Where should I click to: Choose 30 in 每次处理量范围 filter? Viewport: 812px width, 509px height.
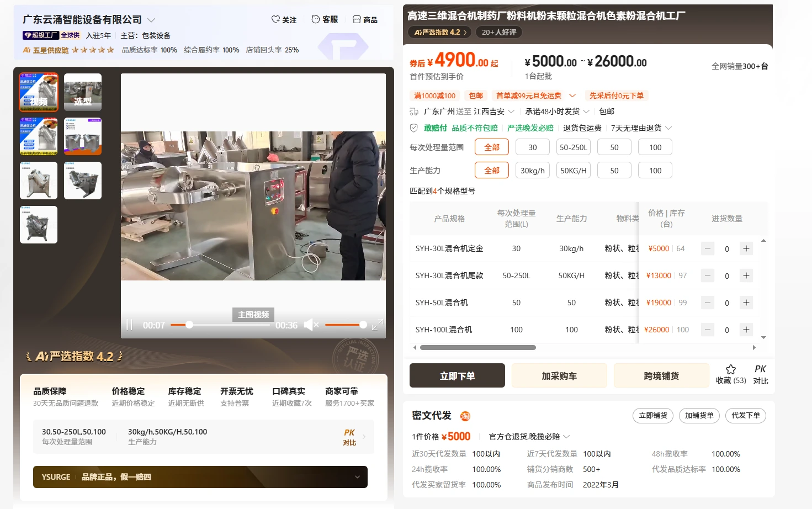(x=533, y=147)
